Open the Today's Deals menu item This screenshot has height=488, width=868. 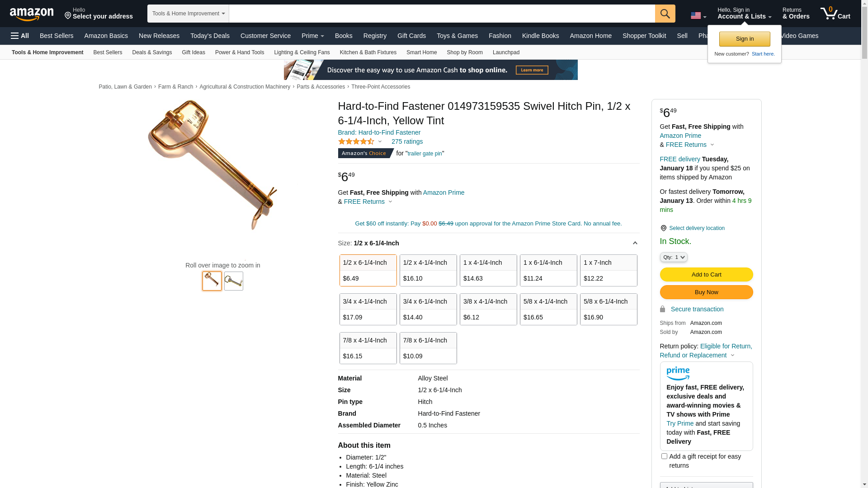pyautogui.click(x=210, y=36)
